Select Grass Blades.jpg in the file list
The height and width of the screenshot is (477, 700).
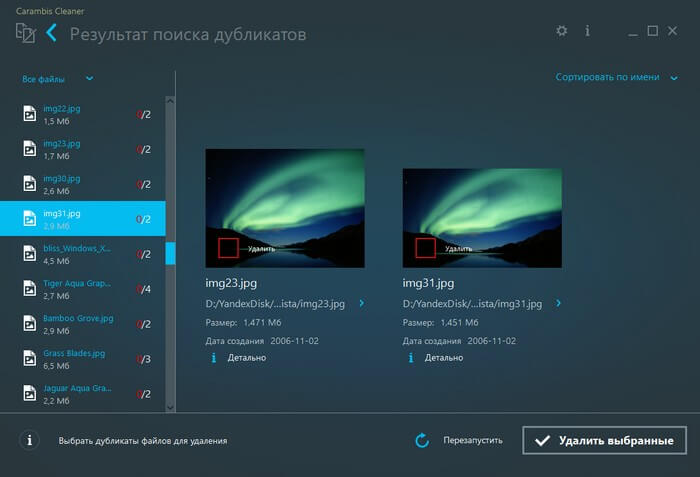click(x=83, y=358)
